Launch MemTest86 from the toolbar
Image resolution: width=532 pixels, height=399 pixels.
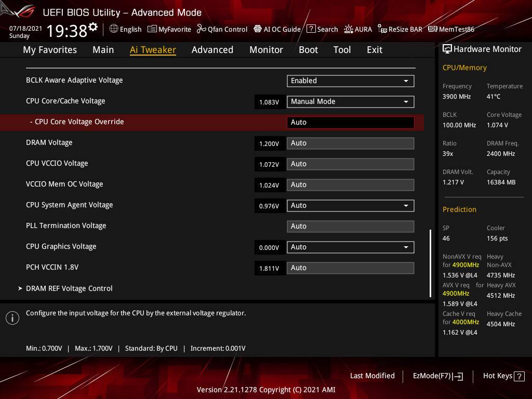click(451, 29)
